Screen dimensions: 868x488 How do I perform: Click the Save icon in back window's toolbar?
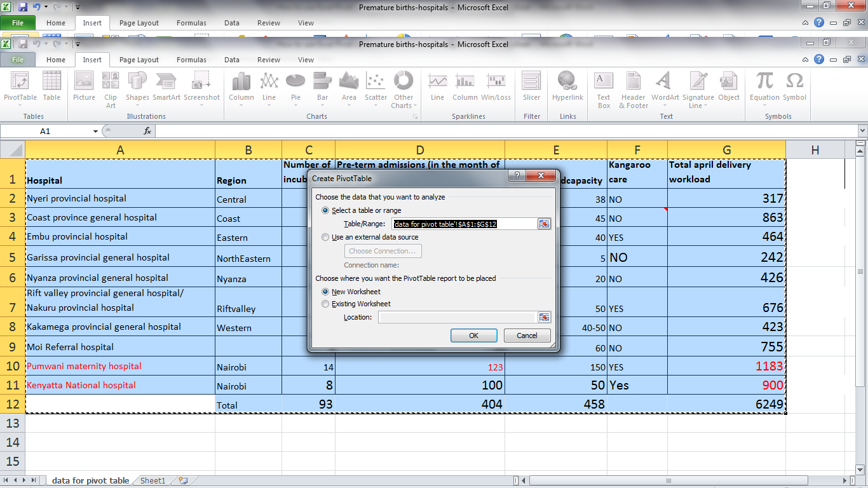coord(23,8)
